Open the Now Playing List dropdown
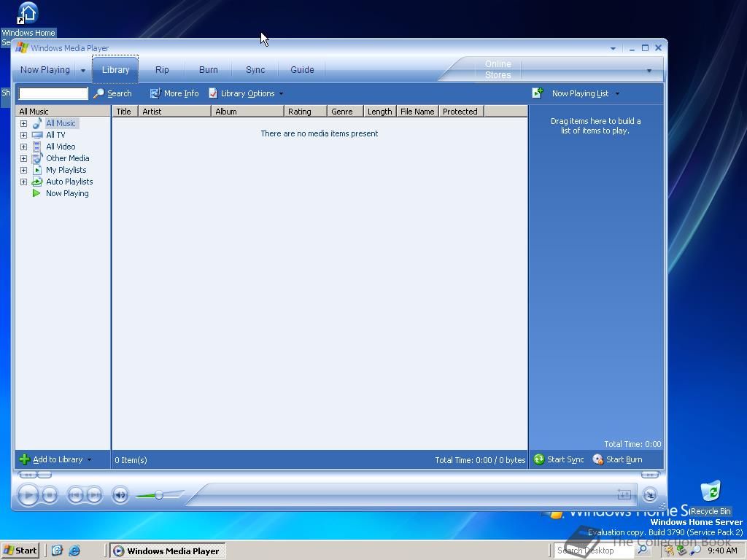 coord(586,93)
